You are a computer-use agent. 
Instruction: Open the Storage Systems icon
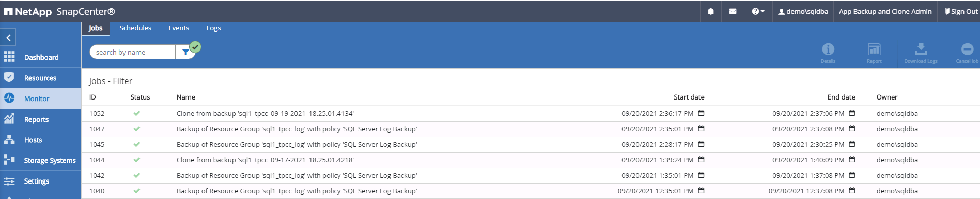coord(9,160)
